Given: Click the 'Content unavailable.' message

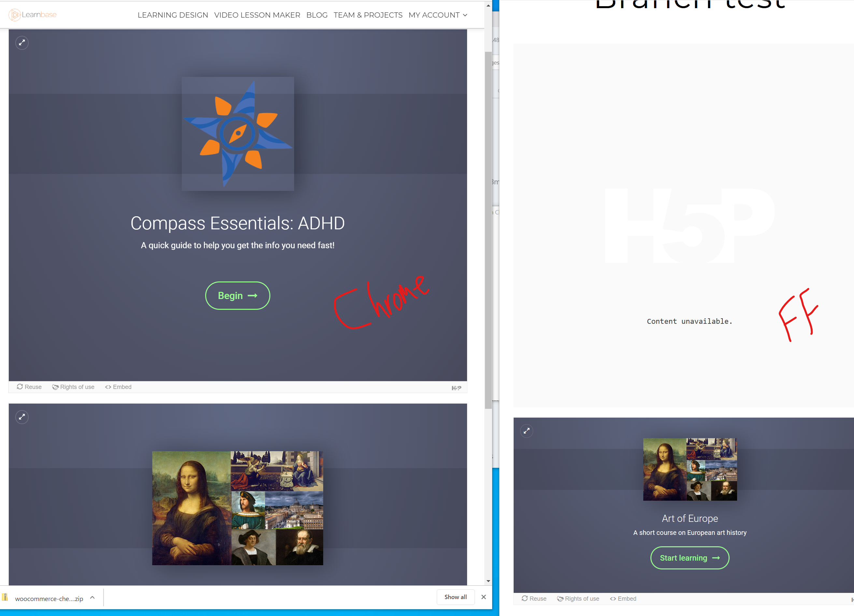Looking at the screenshot, I should 690,321.
